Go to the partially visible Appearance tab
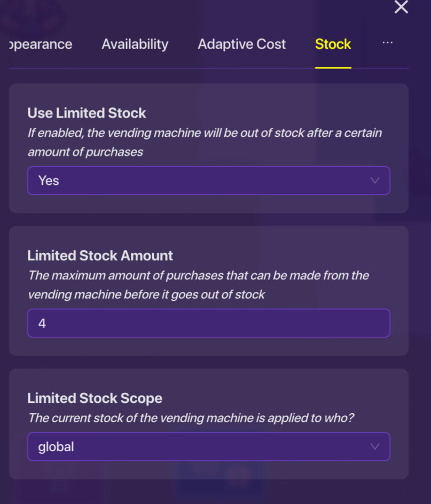Viewport: 431px width, 504px height. pos(41,44)
